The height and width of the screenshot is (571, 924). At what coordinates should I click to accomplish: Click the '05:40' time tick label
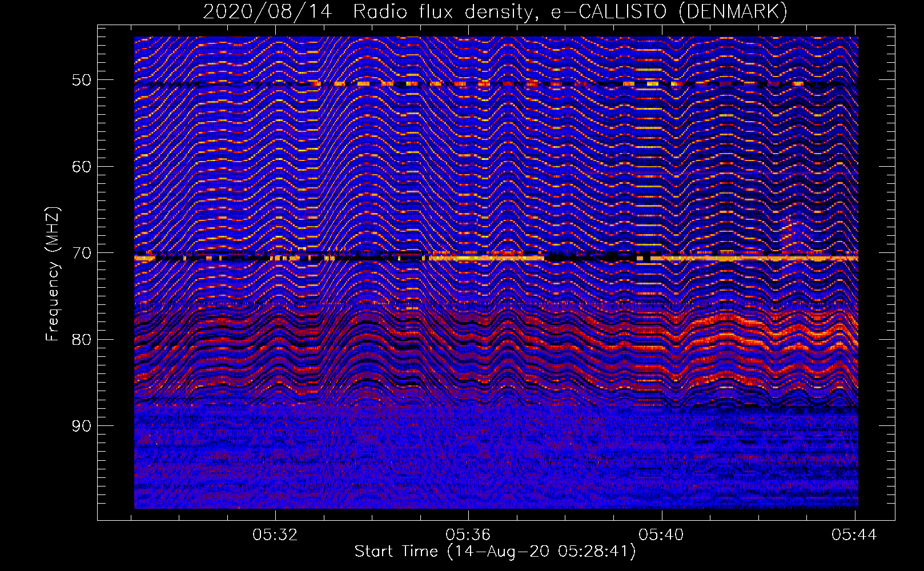[x=661, y=535]
